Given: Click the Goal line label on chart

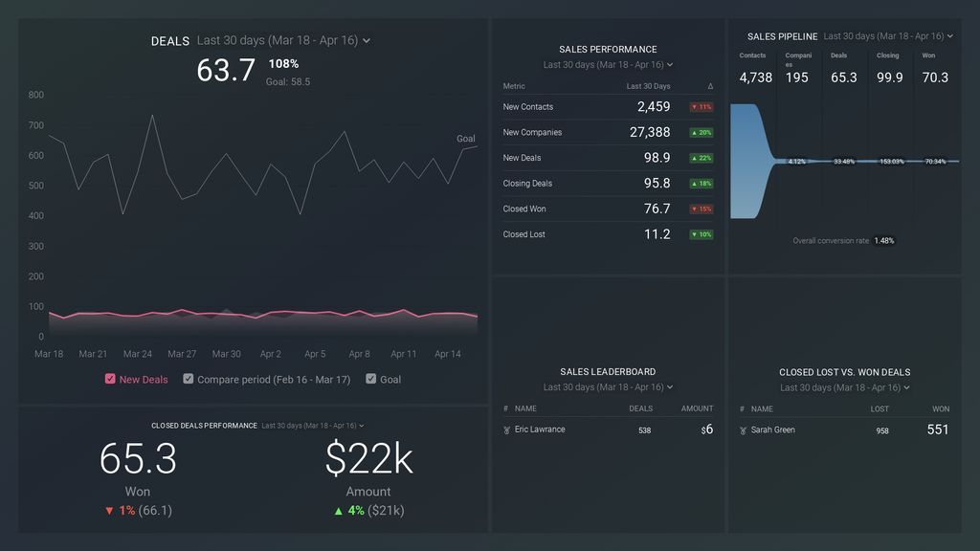Looking at the screenshot, I should click(x=466, y=139).
